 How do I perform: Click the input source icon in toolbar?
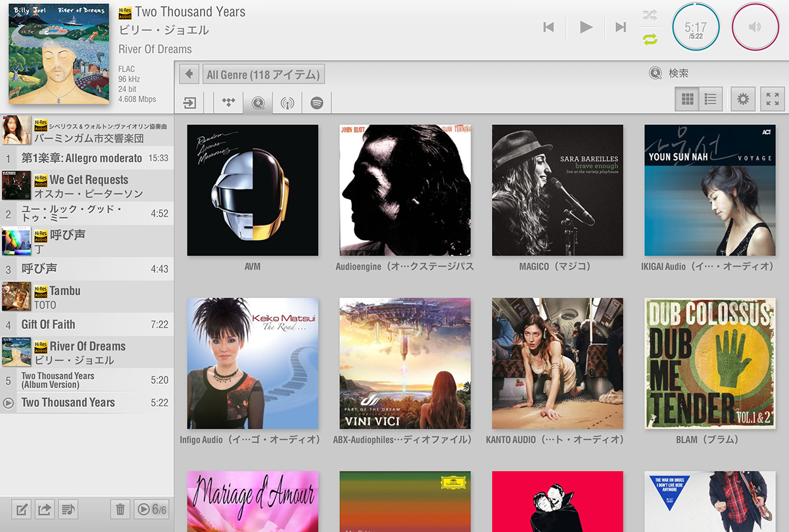point(190,103)
